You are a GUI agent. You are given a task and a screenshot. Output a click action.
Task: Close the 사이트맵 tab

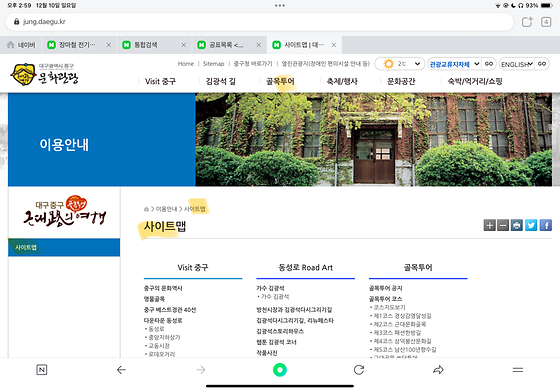[x=334, y=45]
